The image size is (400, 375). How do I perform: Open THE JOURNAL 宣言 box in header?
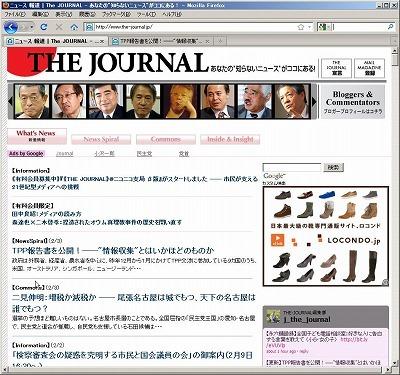336,68
